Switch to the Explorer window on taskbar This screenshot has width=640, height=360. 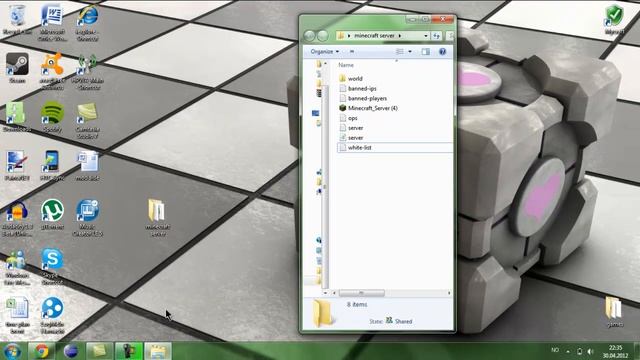(158, 351)
